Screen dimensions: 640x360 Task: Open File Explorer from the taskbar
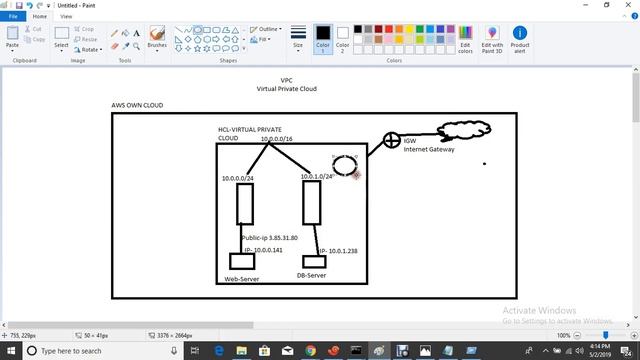[242, 351]
